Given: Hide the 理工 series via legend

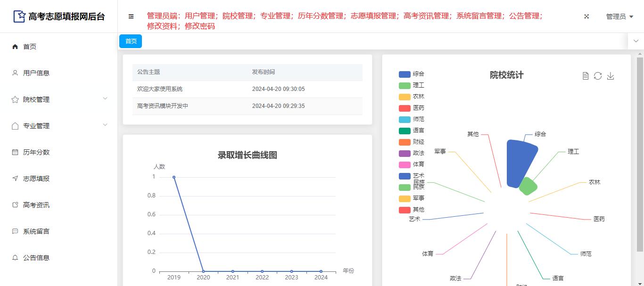Looking at the screenshot, I should [x=412, y=85].
